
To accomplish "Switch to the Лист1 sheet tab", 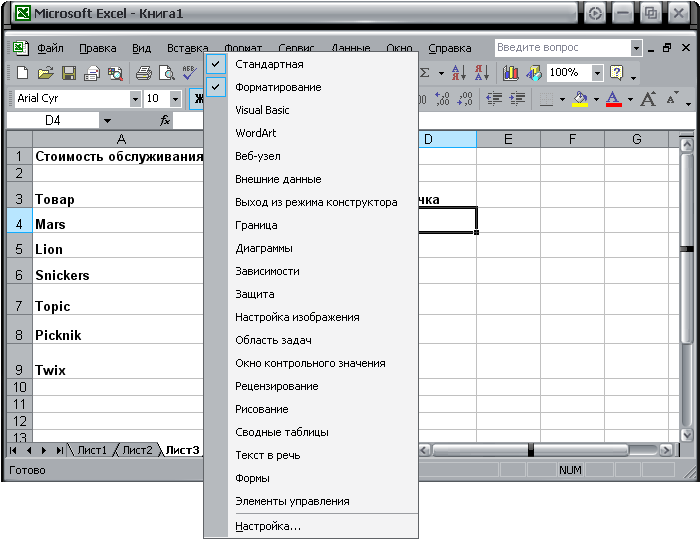I will tap(92, 450).
